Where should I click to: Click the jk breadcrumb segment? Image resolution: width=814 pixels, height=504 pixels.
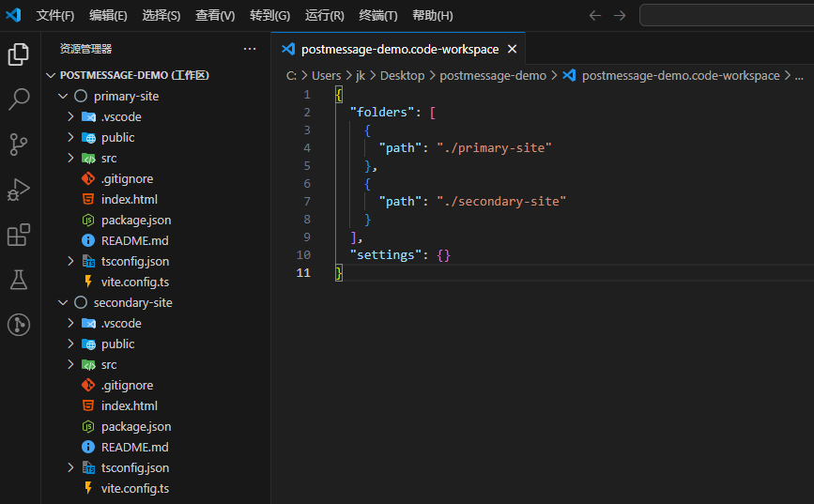(361, 76)
